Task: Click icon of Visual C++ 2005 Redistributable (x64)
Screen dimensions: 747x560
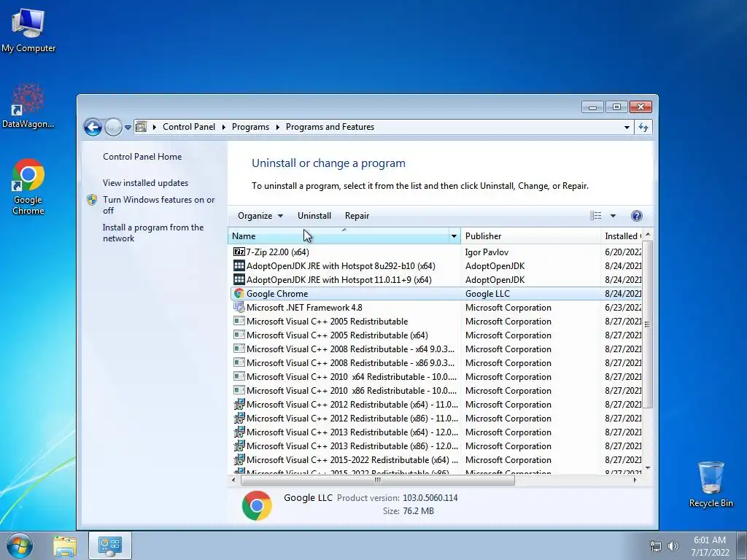Action: point(239,335)
